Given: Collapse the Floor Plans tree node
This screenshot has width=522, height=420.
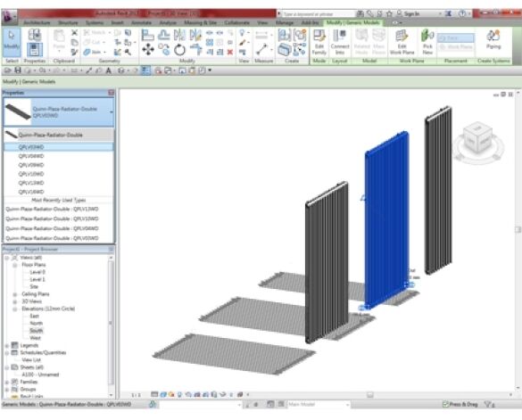Looking at the screenshot, I should pyautogui.click(x=15, y=265).
